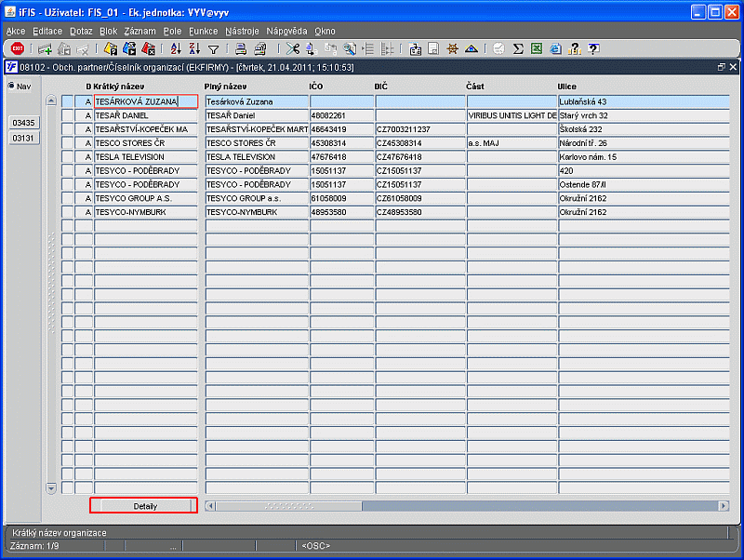Viewport: 744px width, 560px height.
Task: Restore the inner form window
Action: pyautogui.click(x=722, y=67)
